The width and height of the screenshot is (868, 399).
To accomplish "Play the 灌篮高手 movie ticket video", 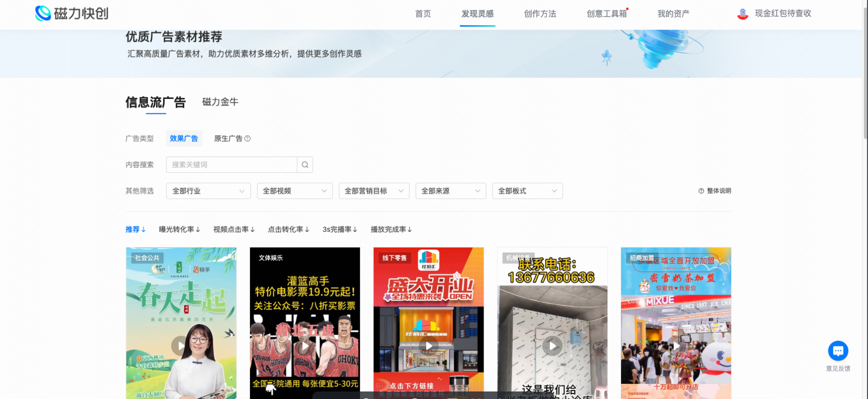I will coord(305,346).
